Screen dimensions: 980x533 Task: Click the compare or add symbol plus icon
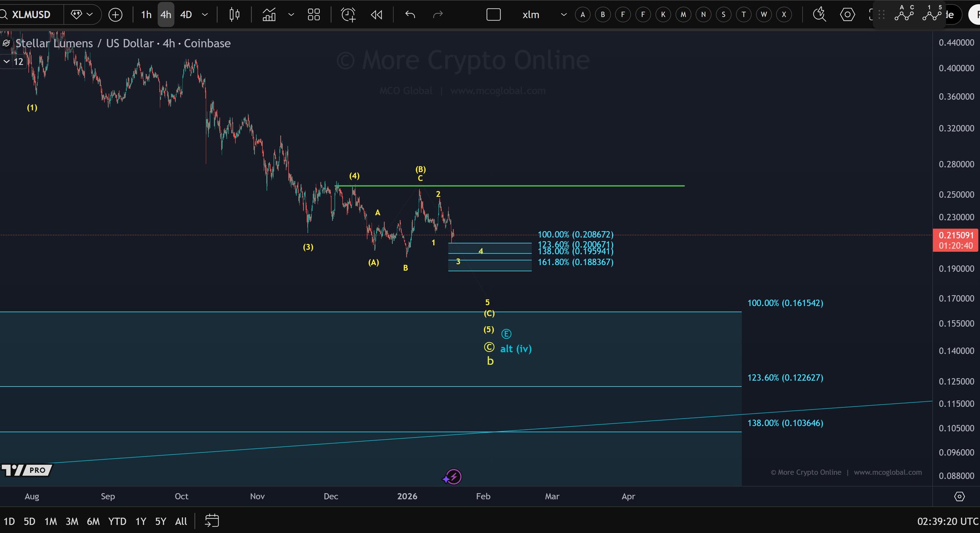point(115,15)
